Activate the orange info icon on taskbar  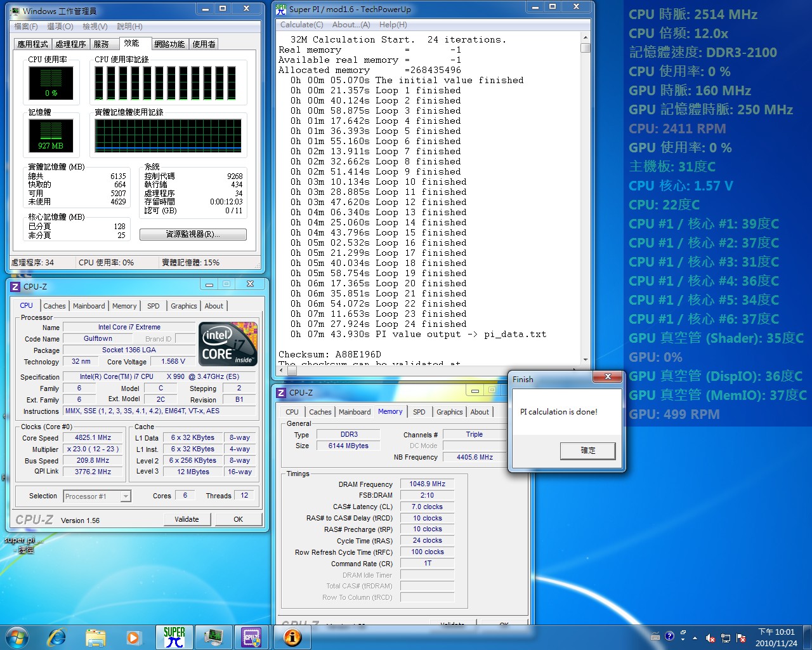292,637
